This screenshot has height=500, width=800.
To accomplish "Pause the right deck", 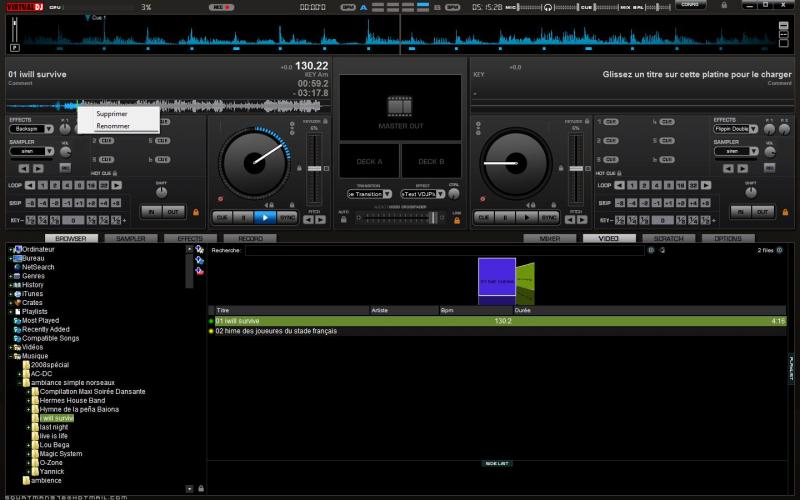I will 505,216.
